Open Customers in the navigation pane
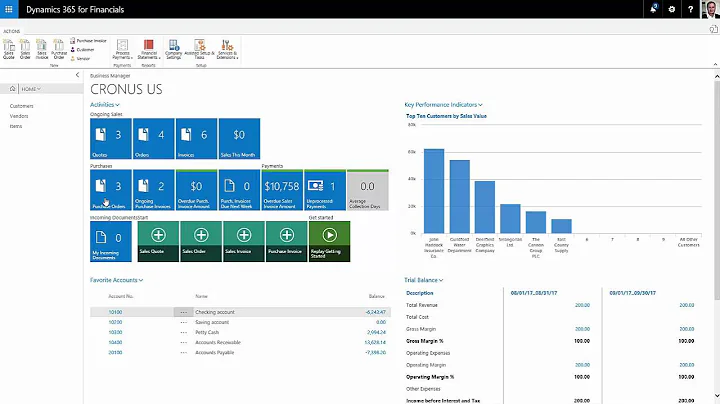The width and height of the screenshot is (720, 404). pos(22,106)
